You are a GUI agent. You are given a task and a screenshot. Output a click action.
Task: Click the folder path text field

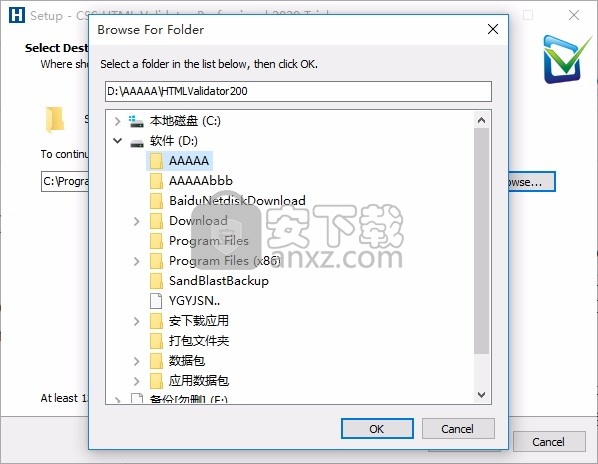pos(298,92)
